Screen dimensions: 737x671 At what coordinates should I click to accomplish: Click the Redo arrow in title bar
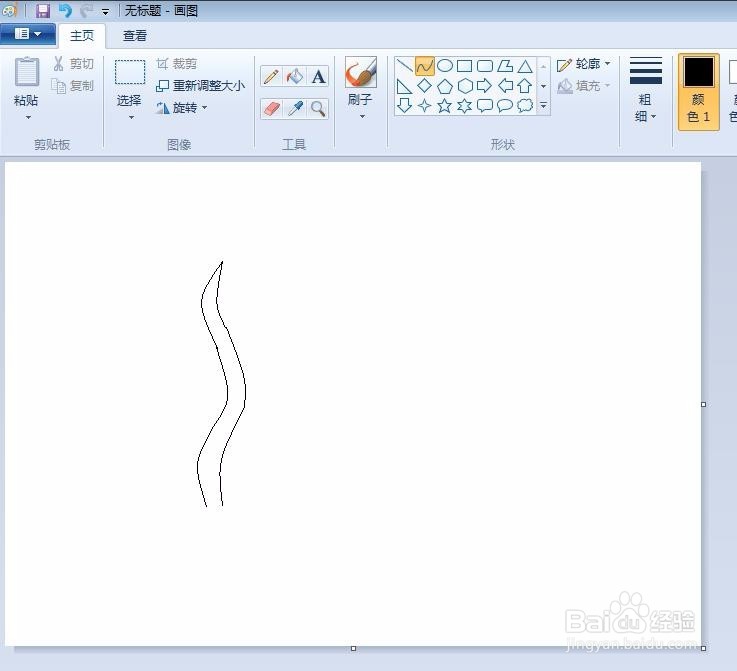pos(86,10)
